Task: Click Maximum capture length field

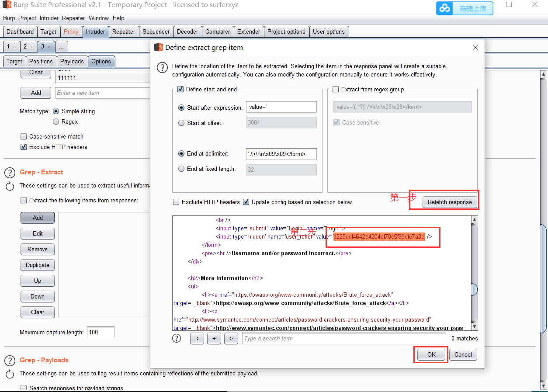Action: tap(101, 333)
